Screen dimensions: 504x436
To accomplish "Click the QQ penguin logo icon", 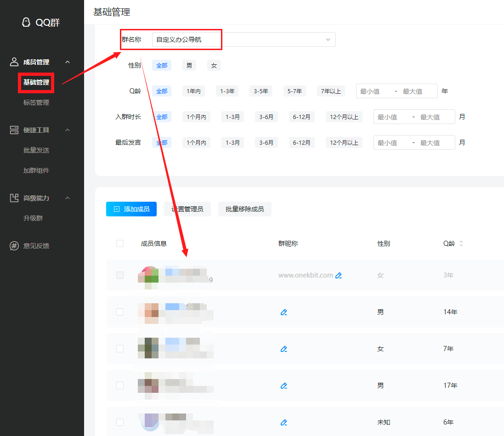I will coord(27,22).
